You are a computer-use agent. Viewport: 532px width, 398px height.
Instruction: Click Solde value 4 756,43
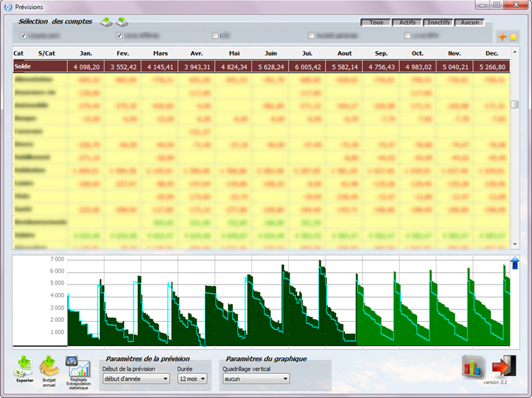click(382, 67)
